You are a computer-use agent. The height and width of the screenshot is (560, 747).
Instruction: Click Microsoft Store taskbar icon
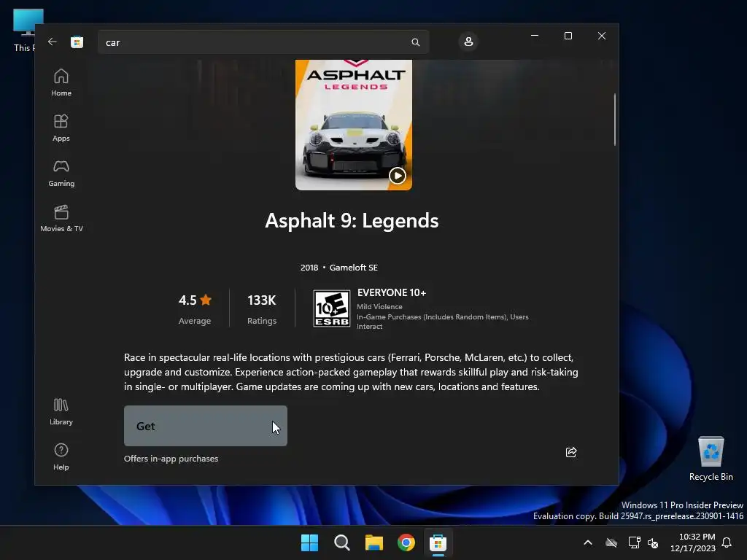(x=438, y=542)
